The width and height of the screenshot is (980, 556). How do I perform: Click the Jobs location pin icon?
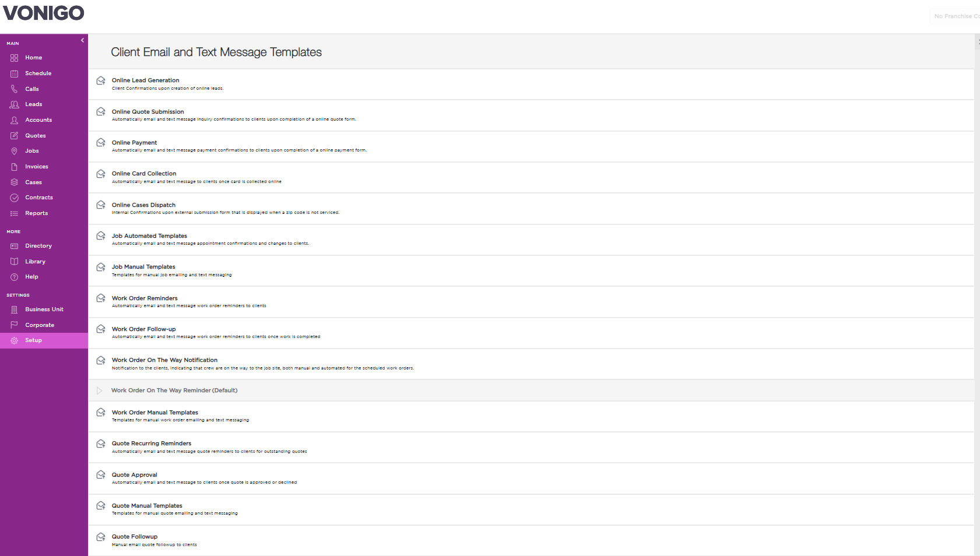point(14,151)
